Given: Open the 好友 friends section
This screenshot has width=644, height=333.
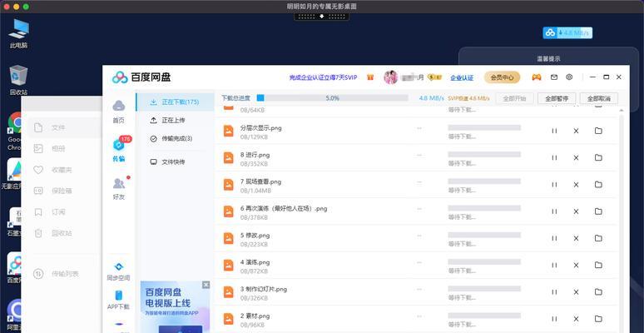Looking at the screenshot, I should [x=119, y=188].
